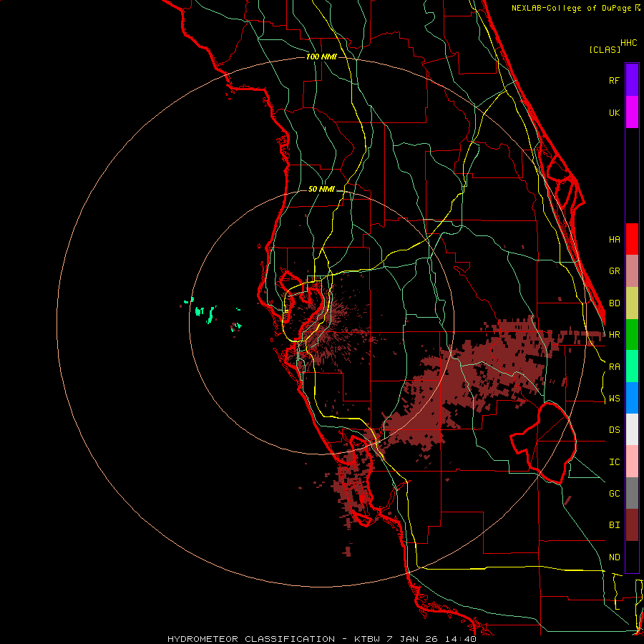Click the DS white legend swatch
The width and height of the screenshot is (644, 644).
point(632,429)
